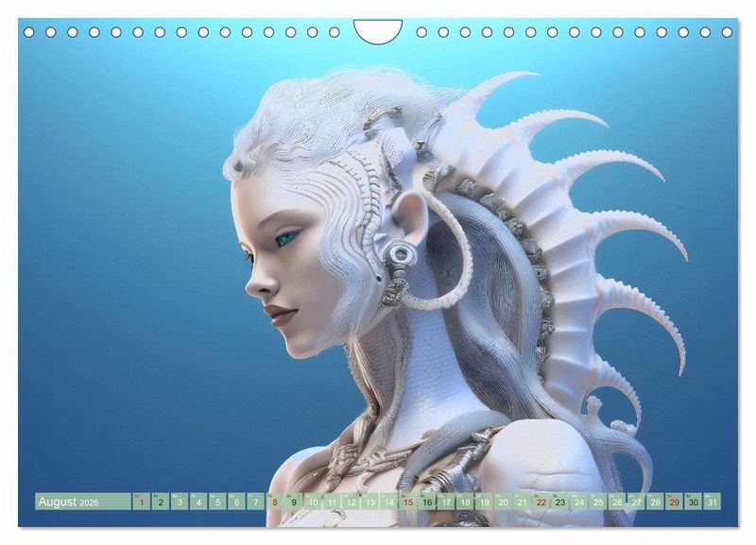756x545 pixels.
Task: Click day 12 in the date row
Action: [351, 502]
